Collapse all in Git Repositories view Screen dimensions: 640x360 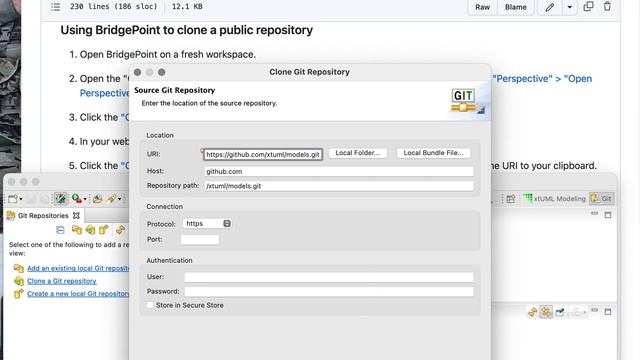60,230
